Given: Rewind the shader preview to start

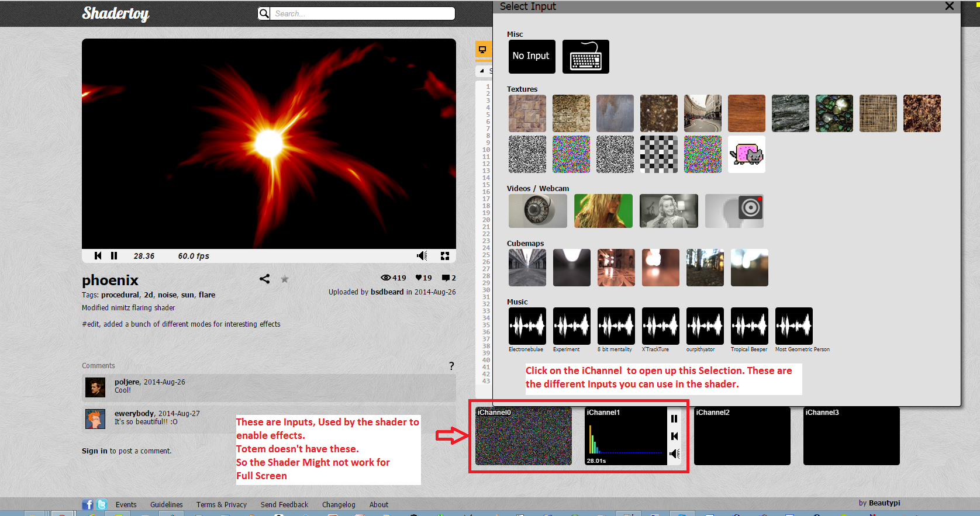Looking at the screenshot, I should pos(98,256).
